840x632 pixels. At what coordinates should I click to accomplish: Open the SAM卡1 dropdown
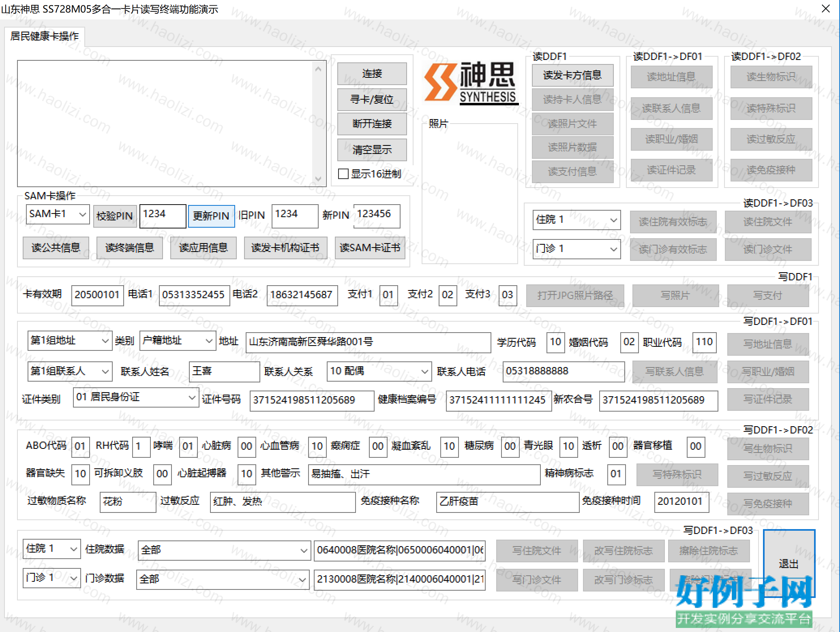click(58, 214)
